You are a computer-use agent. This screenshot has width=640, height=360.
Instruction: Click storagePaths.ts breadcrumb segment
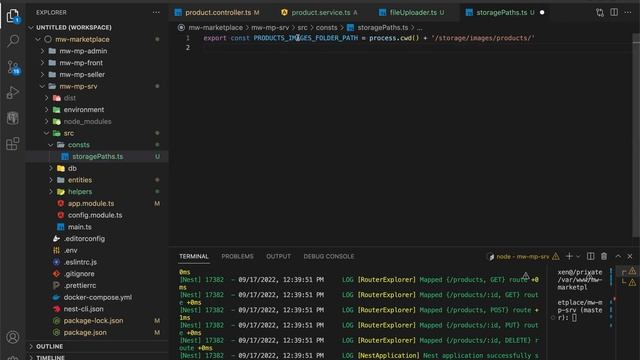[x=382, y=27]
